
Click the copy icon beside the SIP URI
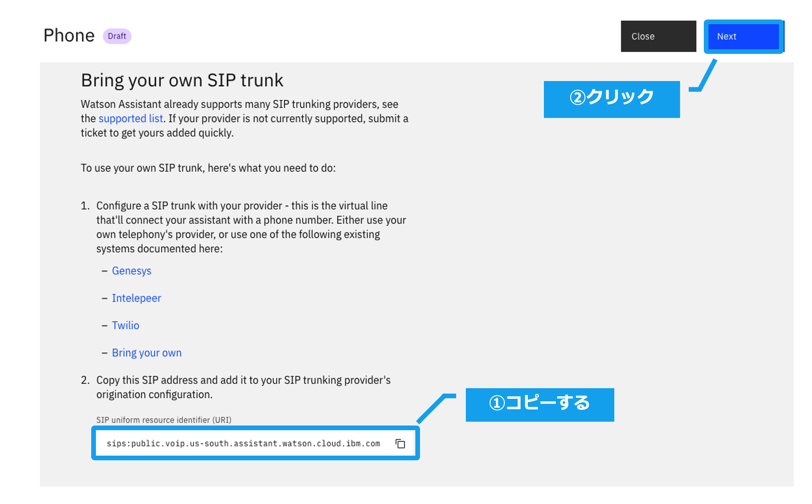[400, 443]
